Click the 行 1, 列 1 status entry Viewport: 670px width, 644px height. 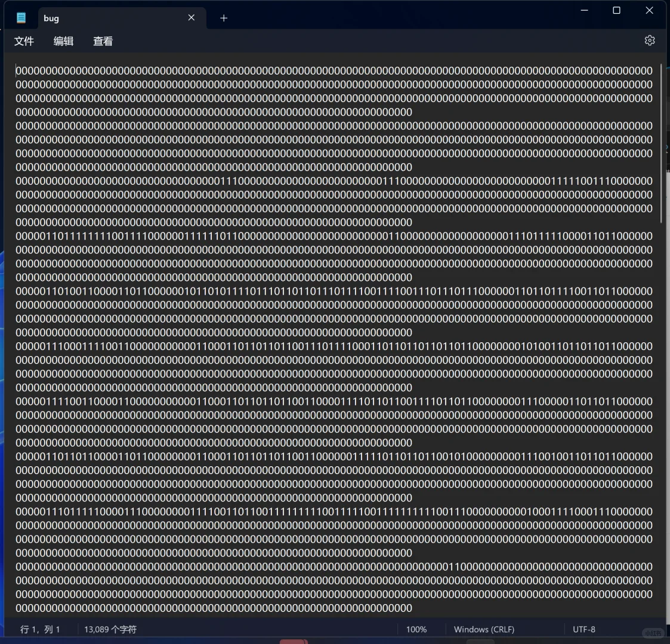(40, 629)
